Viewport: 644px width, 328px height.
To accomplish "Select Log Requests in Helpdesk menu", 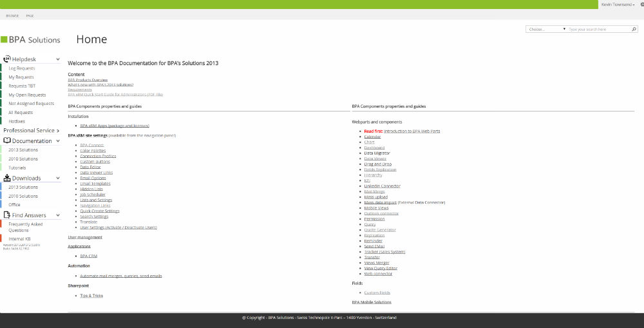I will click(22, 68).
